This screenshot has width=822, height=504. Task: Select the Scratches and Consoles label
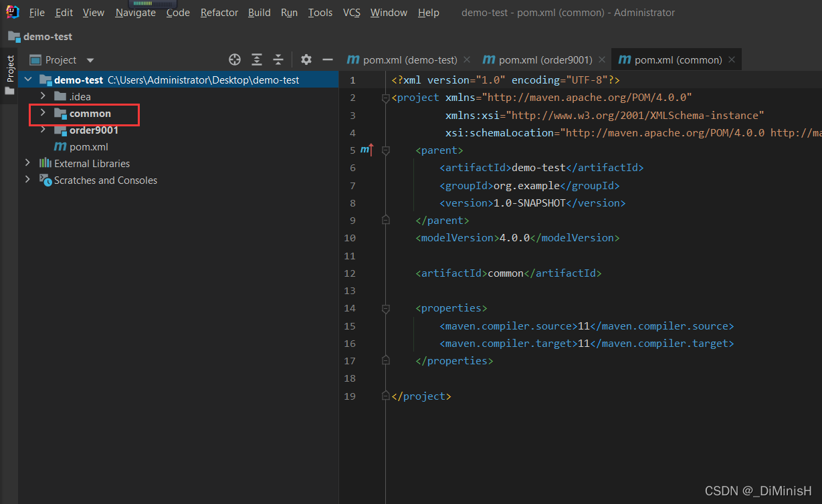click(x=106, y=180)
